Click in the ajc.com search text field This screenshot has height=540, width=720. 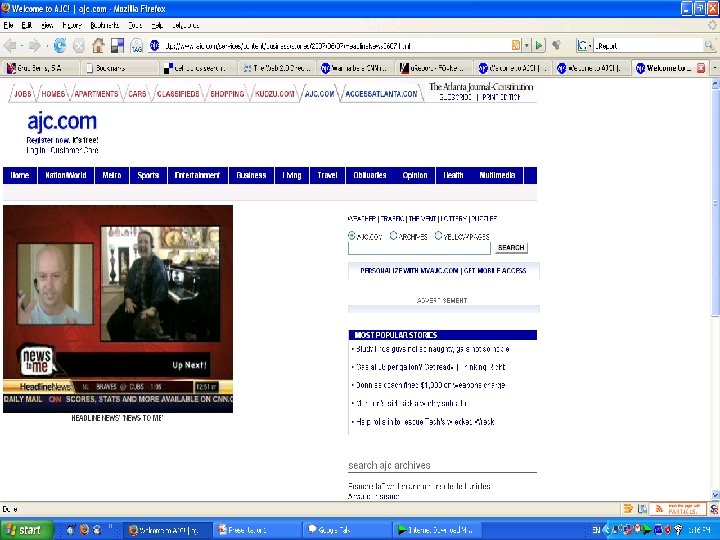point(419,248)
